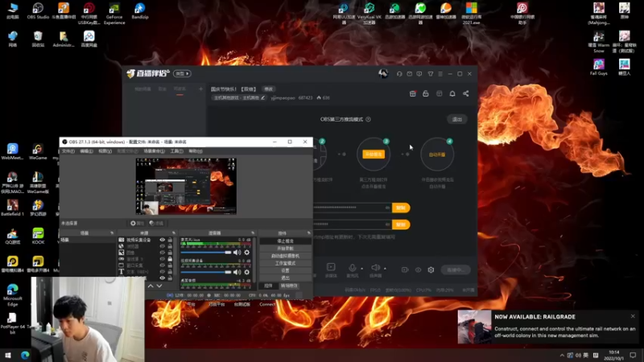
Task: Toggle visibility eye of 浏览器 source
Action: [x=163, y=246]
